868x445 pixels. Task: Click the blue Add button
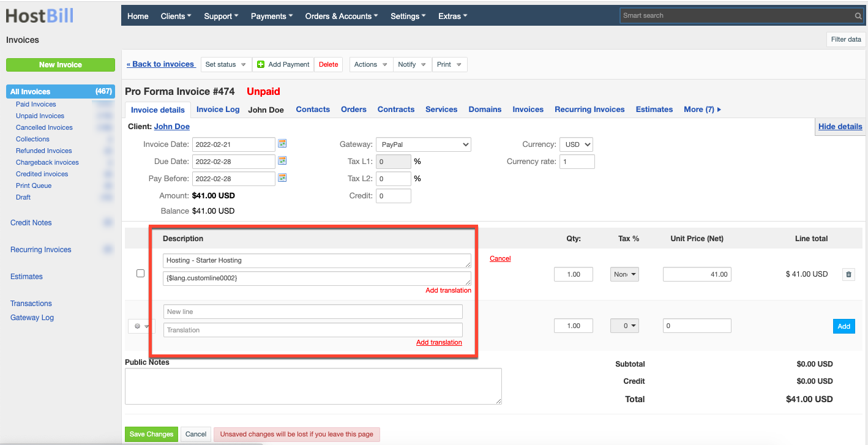tap(844, 326)
